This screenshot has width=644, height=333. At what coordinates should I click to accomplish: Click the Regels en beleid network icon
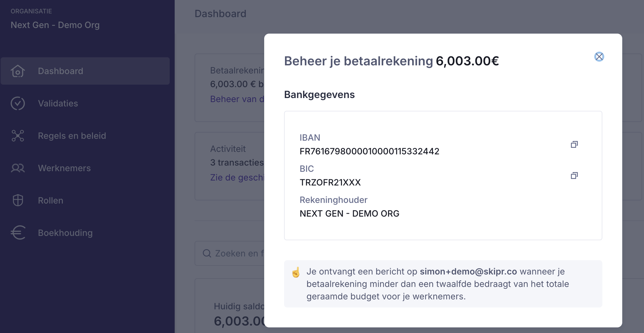[18, 136]
